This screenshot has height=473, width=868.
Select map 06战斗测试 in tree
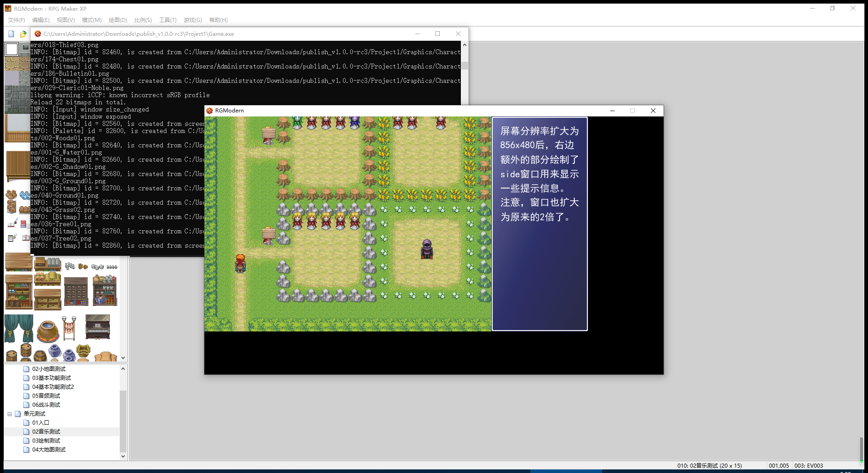click(46, 405)
